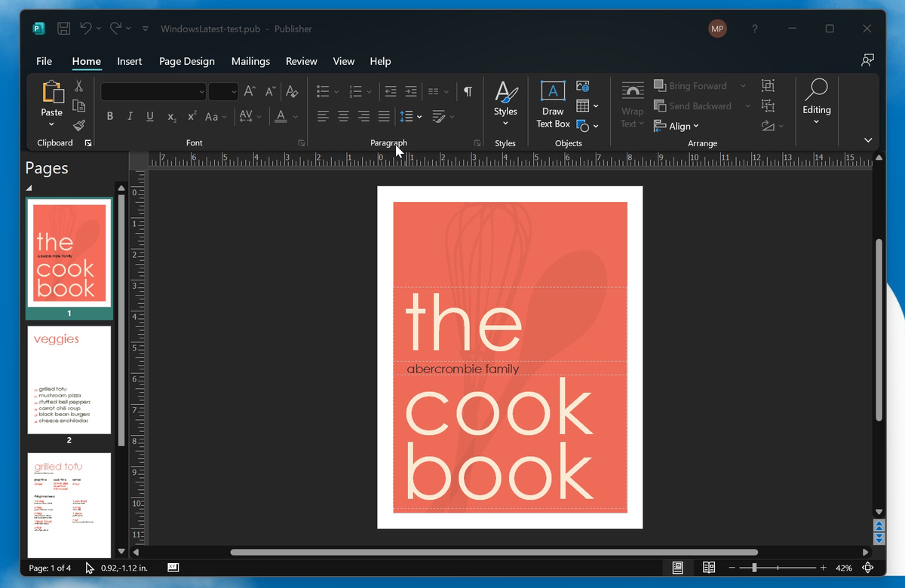Open the Help tab
The height and width of the screenshot is (588, 905).
click(x=380, y=61)
